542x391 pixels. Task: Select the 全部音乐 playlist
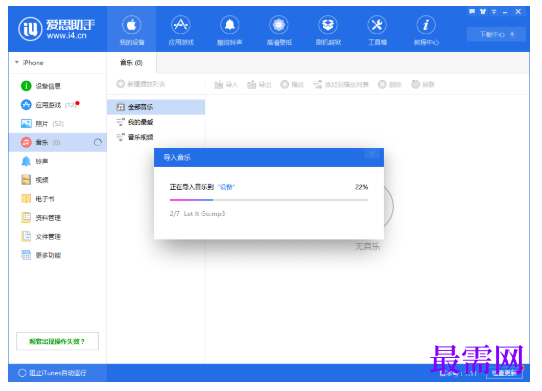coord(156,107)
